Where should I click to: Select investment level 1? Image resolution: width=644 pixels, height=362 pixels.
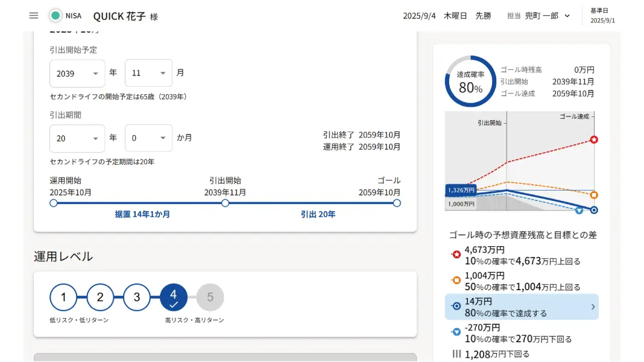pyautogui.click(x=63, y=297)
